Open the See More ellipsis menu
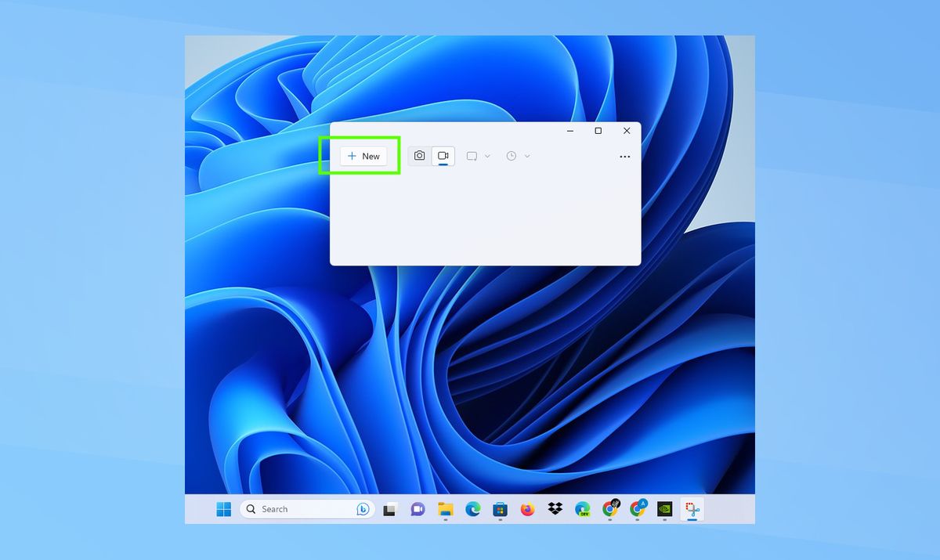The width and height of the screenshot is (940, 560). coord(624,157)
